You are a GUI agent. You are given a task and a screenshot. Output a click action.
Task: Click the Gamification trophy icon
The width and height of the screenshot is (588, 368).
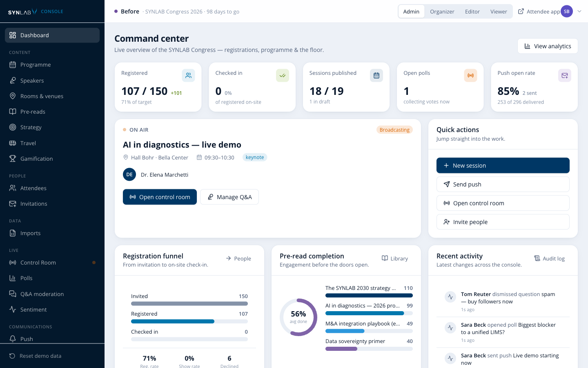click(x=13, y=159)
